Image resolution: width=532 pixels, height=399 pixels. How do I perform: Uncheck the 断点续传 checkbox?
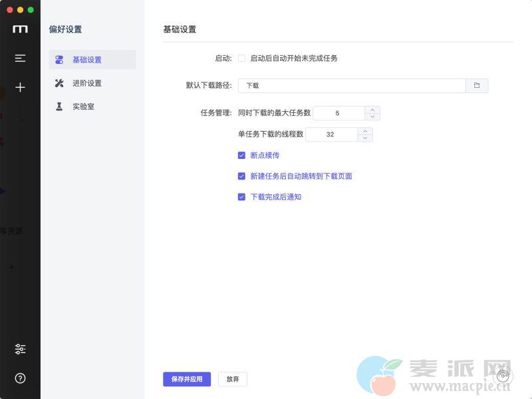pyautogui.click(x=242, y=156)
